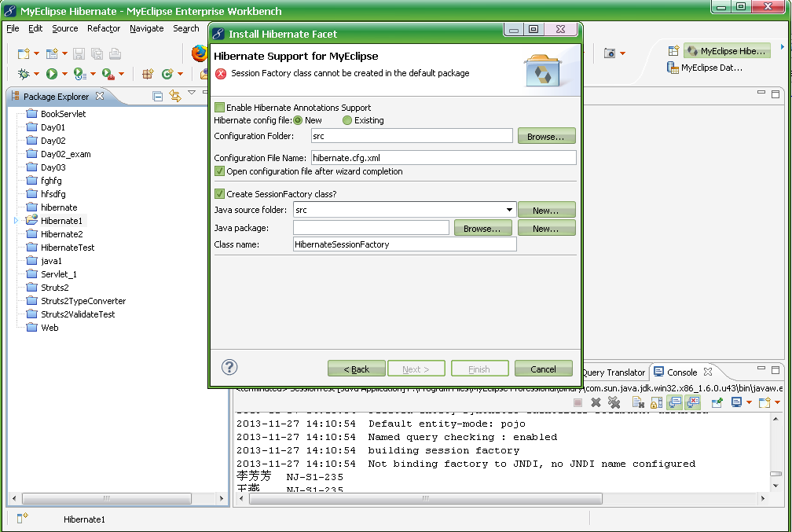
Task: Open Display Selected Console dropdown arrow
Action: [749, 402]
